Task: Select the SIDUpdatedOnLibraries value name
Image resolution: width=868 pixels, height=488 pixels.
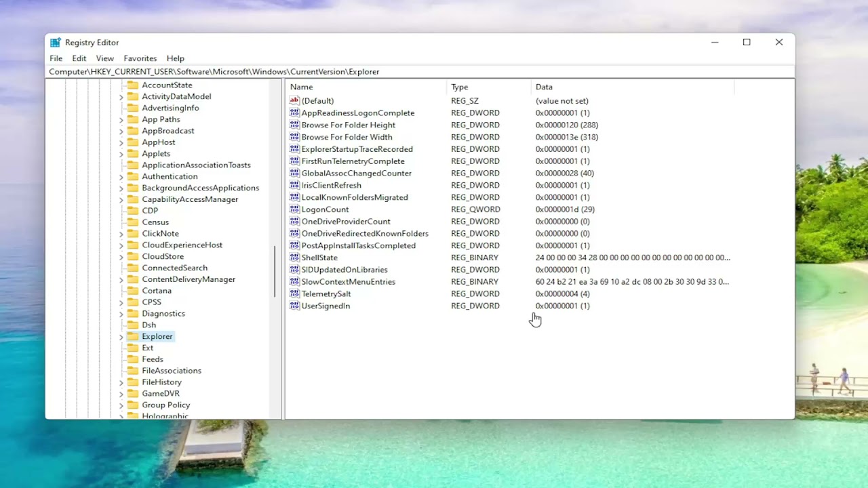Action: tap(344, 270)
